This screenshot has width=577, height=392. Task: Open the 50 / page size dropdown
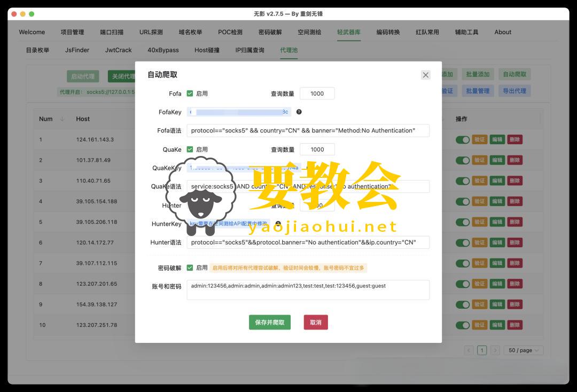pos(524,350)
